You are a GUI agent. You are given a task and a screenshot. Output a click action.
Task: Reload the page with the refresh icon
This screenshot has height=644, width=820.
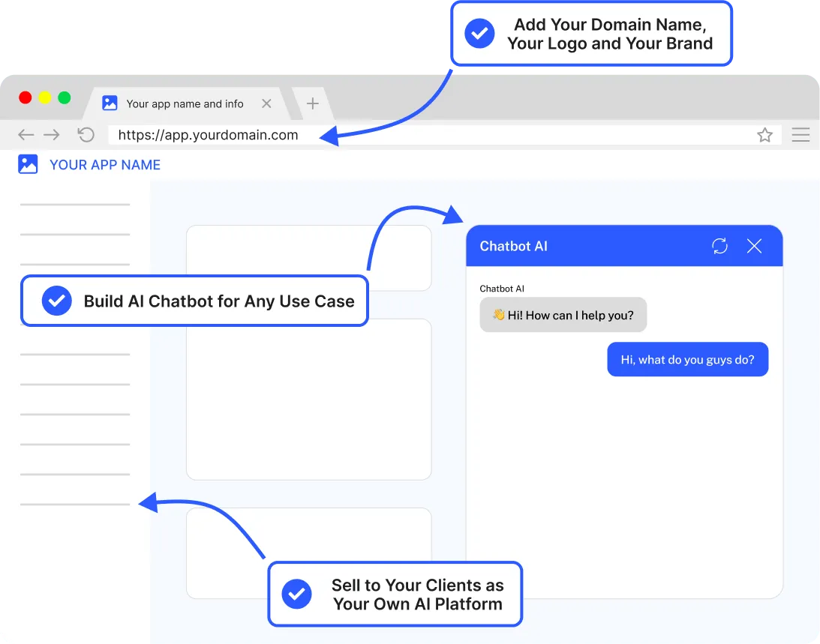(86, 135)
